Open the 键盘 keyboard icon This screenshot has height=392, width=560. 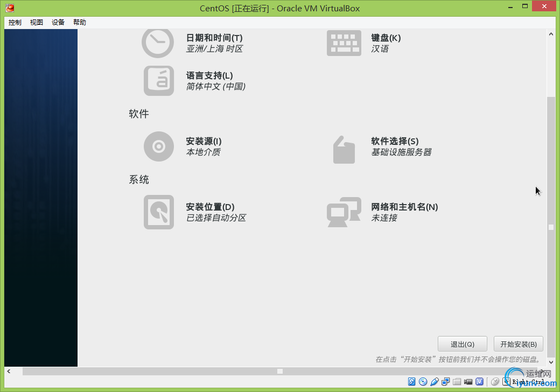[x=344, y=43]
